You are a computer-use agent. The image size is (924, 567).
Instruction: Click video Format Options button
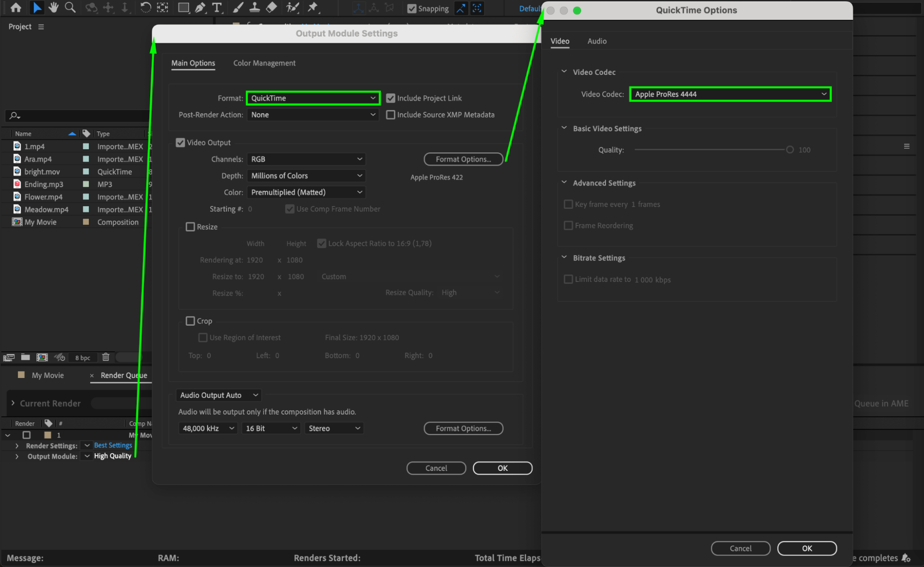[x=463, y=159]
